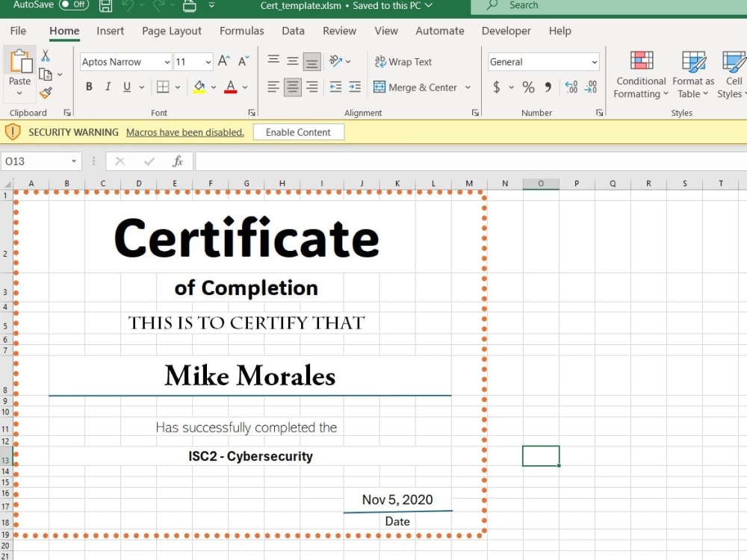Screen dimensions: 747x560
Task: Increase indent
Action: 355,87
